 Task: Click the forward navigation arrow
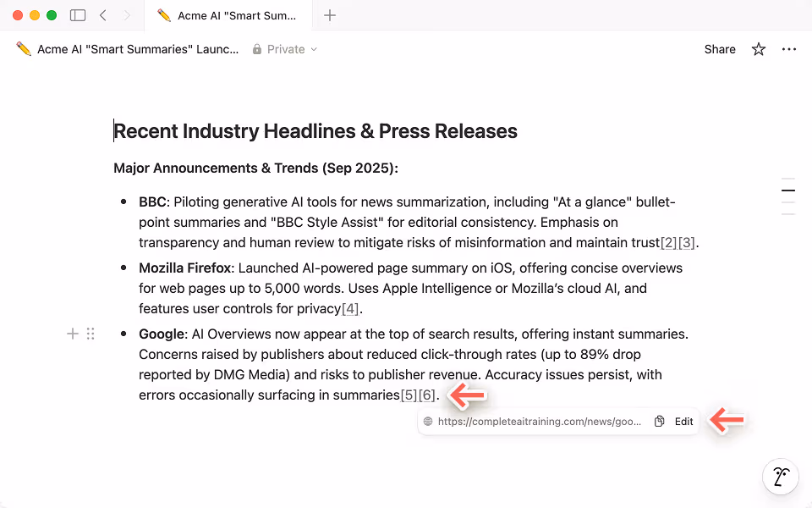coord(127,14)
